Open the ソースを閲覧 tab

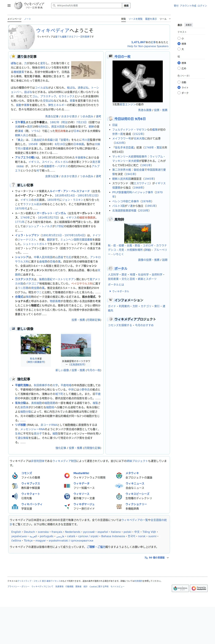tap(135, 19)
